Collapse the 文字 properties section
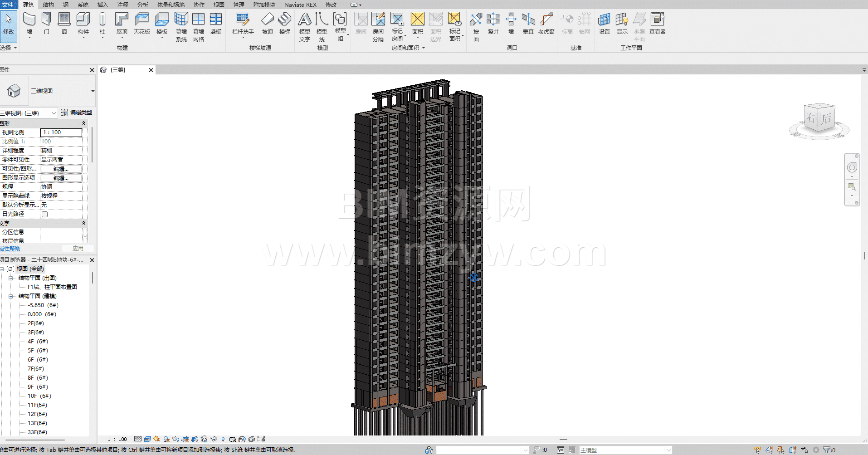The width and height of the screenshot is (868, 455). coord(83,223)
